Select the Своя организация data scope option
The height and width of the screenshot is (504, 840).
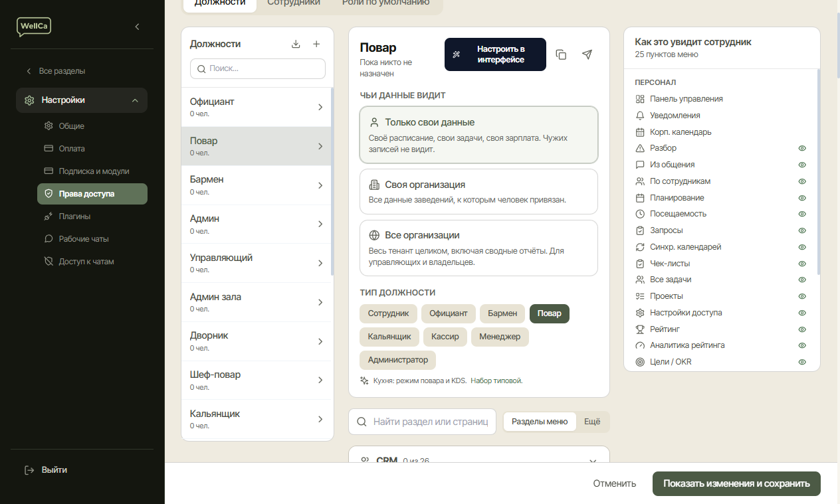point(478,191)
